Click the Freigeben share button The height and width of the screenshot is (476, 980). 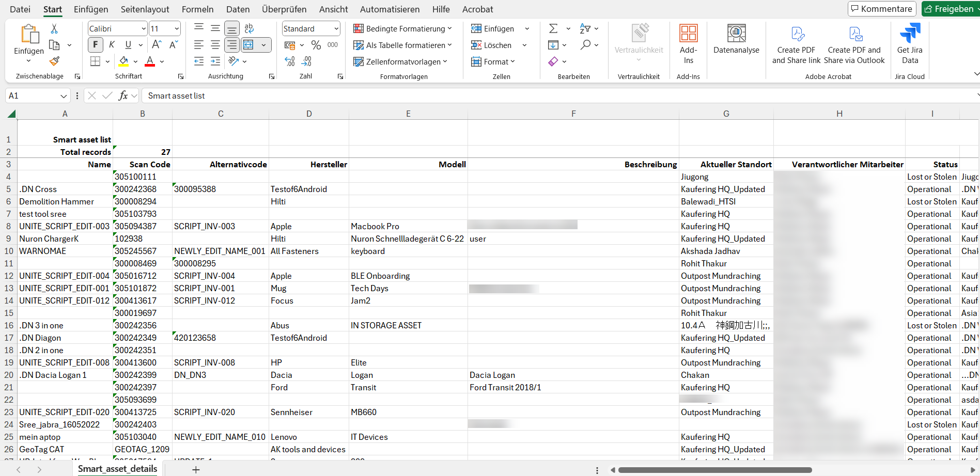coord(949,9)
